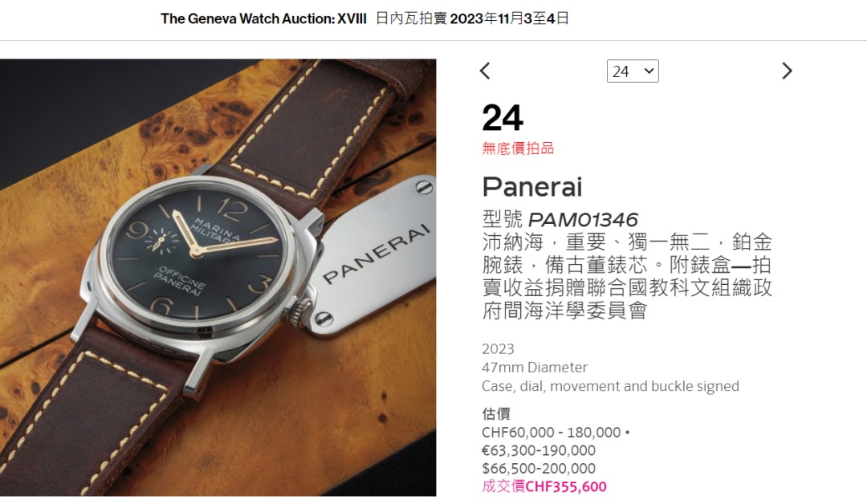The height and width of the screenshot is (504, 867).
Task: Click the CHF60,000 - 180,000 estimate
Action: pyautogui.click(x=552, y=432)
